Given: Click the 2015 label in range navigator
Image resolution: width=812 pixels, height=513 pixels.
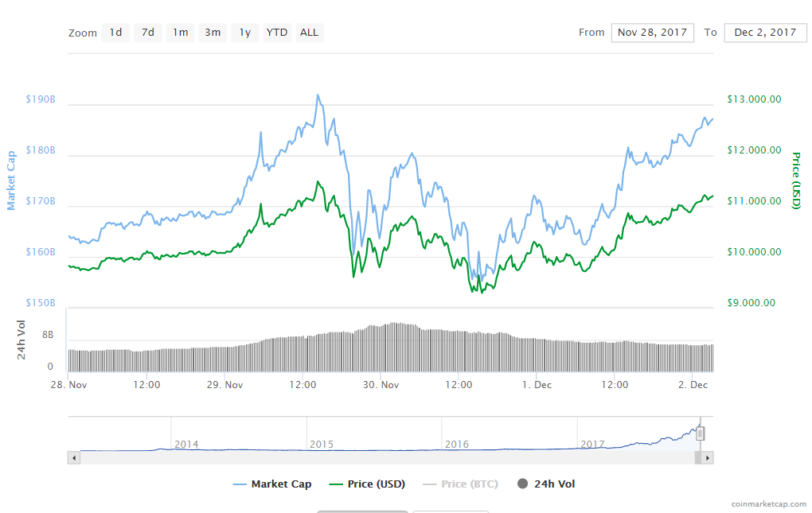Looking at the screenshot, I should (x=321, y=445).
